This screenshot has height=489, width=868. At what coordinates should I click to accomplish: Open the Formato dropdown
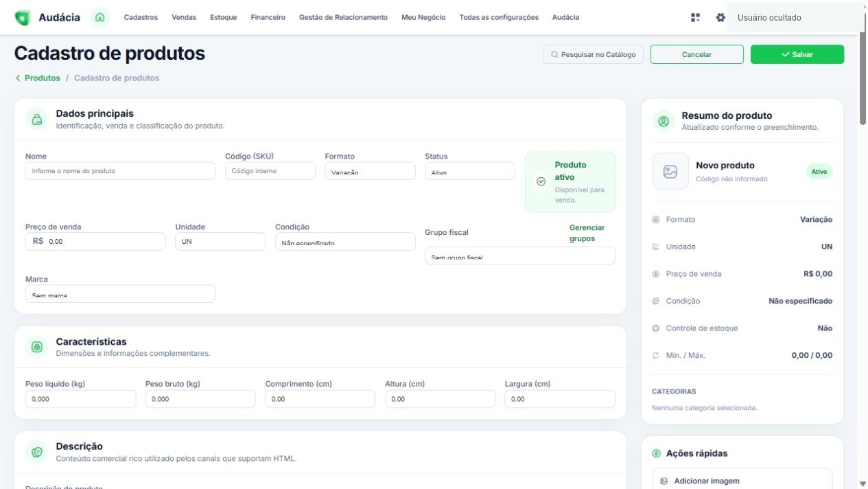point(370,171)
